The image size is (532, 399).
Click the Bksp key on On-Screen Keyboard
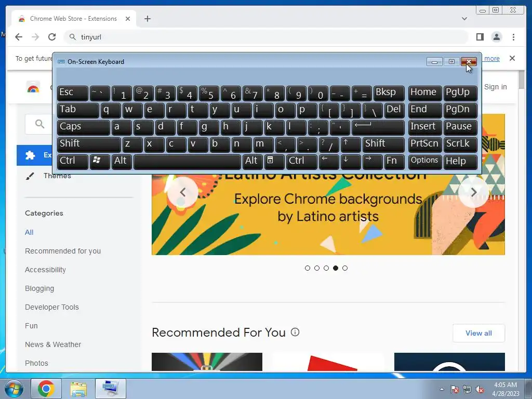pyautogui.click(x=389, y=93)
